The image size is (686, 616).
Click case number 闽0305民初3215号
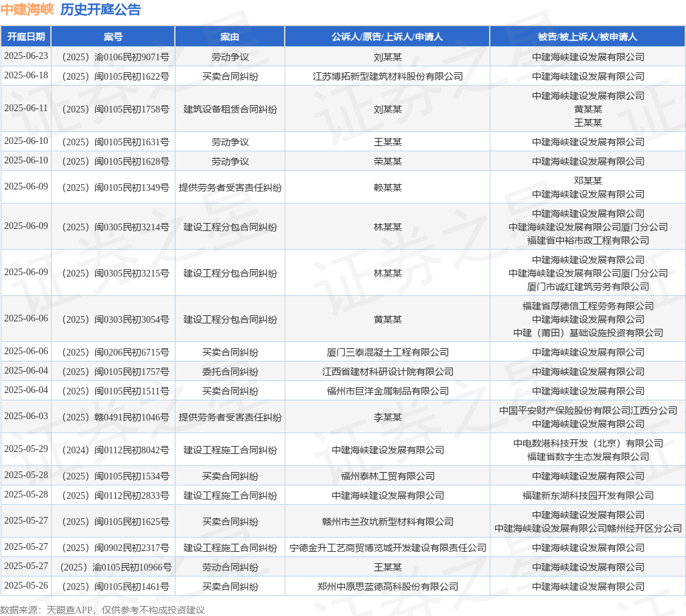coord(115,273)
